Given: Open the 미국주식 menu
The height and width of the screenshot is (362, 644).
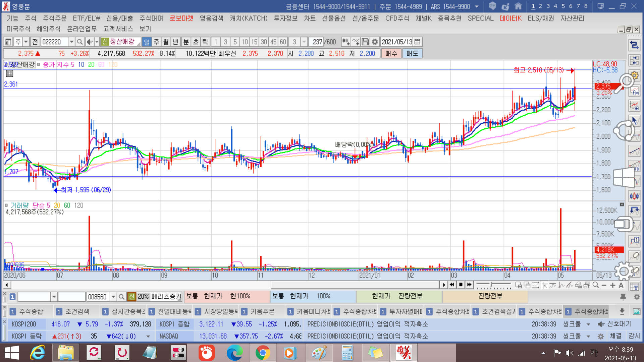Looking at the screenshot, I should 18,29.
